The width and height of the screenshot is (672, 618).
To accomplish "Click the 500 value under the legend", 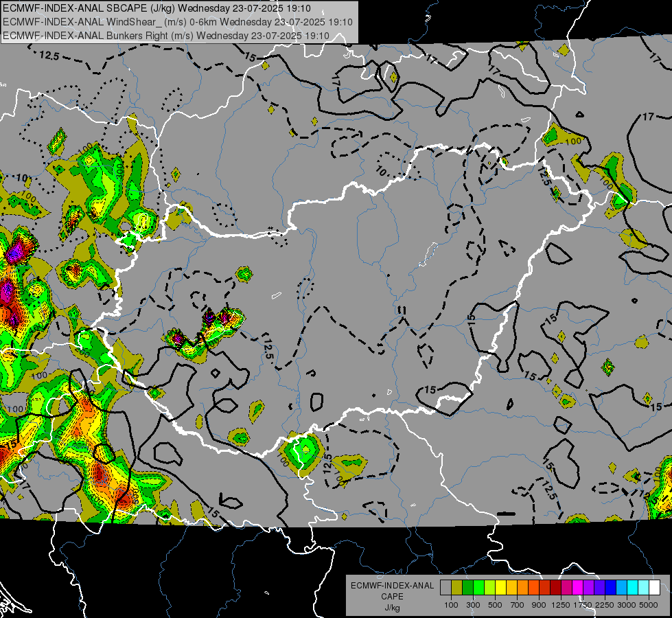I will pyautogui.click(x=495, y=605).
